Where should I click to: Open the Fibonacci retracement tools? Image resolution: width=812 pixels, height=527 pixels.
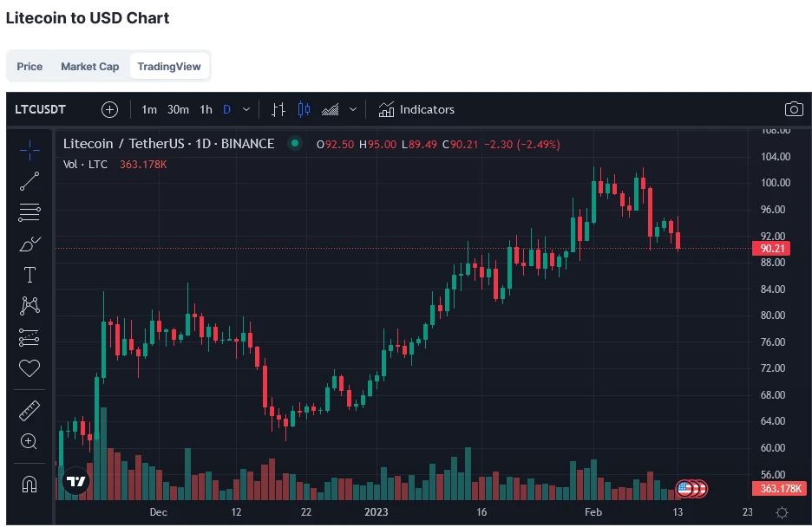[29, 211]
